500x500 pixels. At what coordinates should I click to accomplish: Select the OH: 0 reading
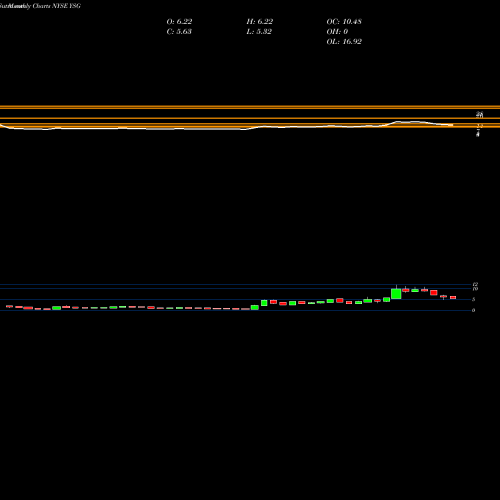click(337, 31)
